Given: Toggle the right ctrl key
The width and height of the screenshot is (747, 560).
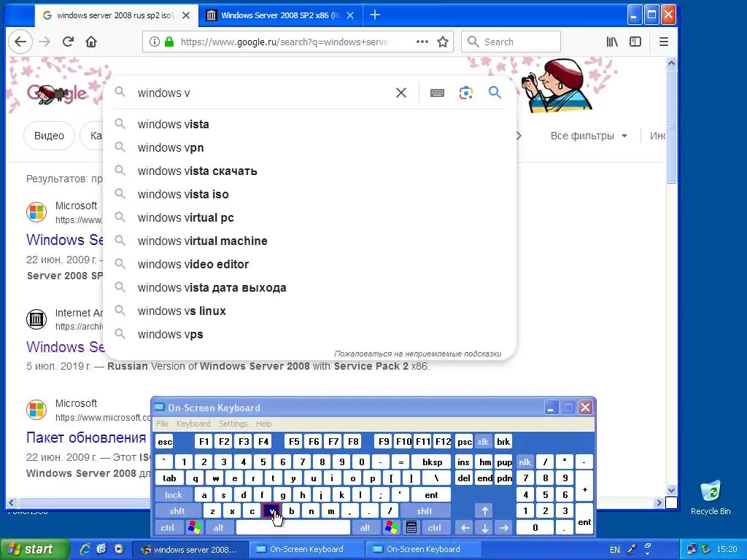Looking at the screenshot, I should 435,528.
